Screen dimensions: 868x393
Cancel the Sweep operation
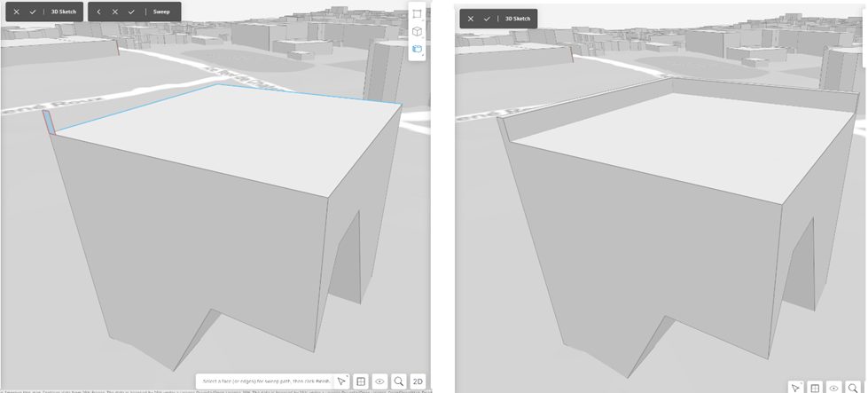point(114,12)
